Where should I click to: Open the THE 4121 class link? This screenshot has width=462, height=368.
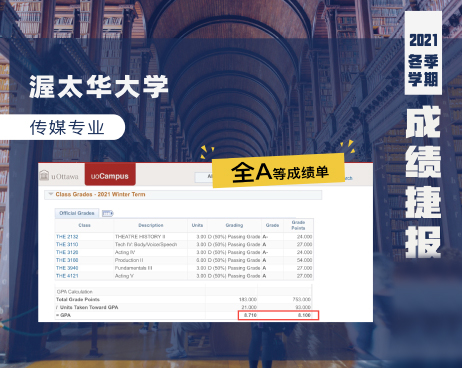point(67,276)
